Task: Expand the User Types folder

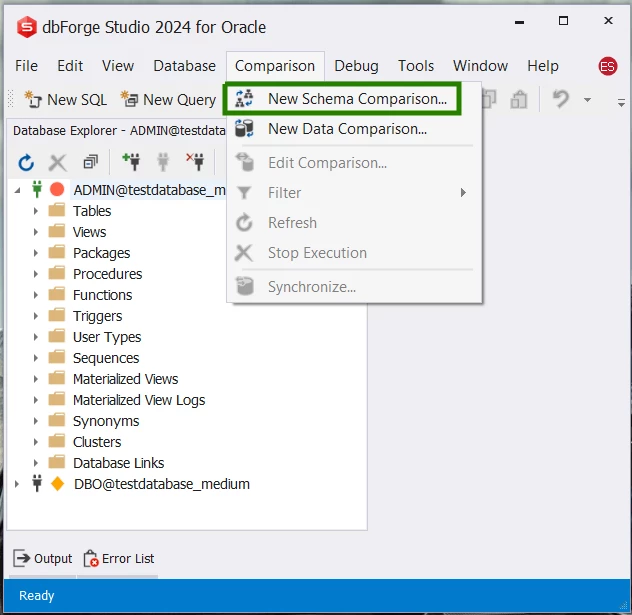Action: point(35,337)
